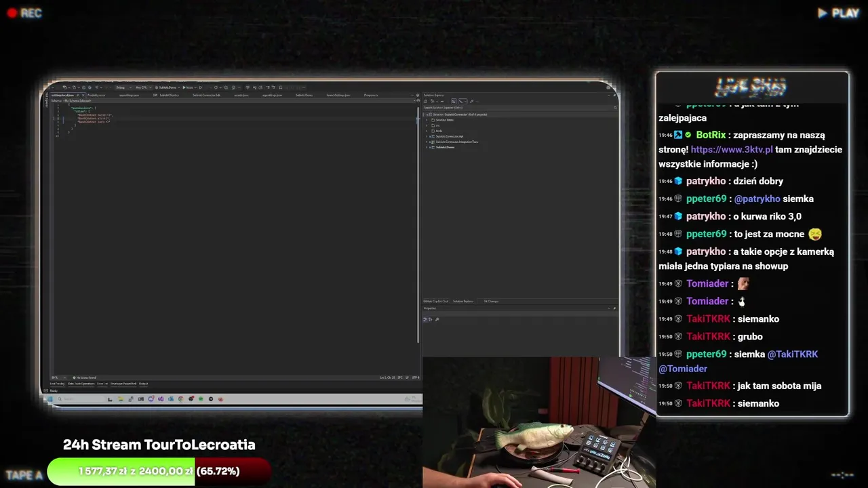Expand the Subiekt.Demo project node
The image size is (868, 488).
point(427,147)
